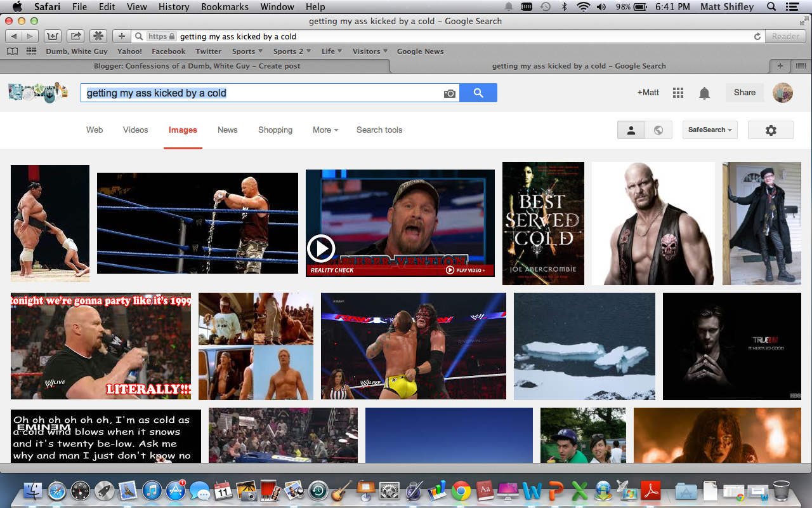812x508 pixels.
Task: Open the Time Machine menu bar icon
Action: point(546,7)
